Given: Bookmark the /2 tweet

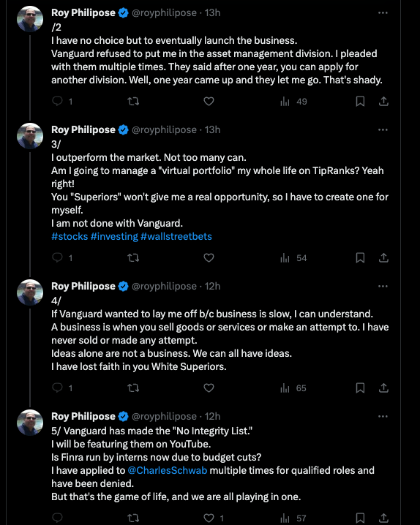Looking at the screenshot, I should (360, 101).
